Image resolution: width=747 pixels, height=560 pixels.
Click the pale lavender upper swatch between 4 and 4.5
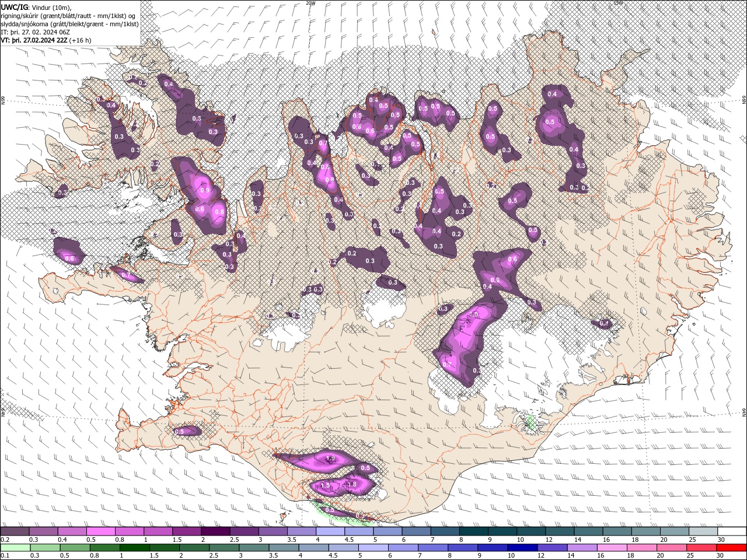coord(330,531)
